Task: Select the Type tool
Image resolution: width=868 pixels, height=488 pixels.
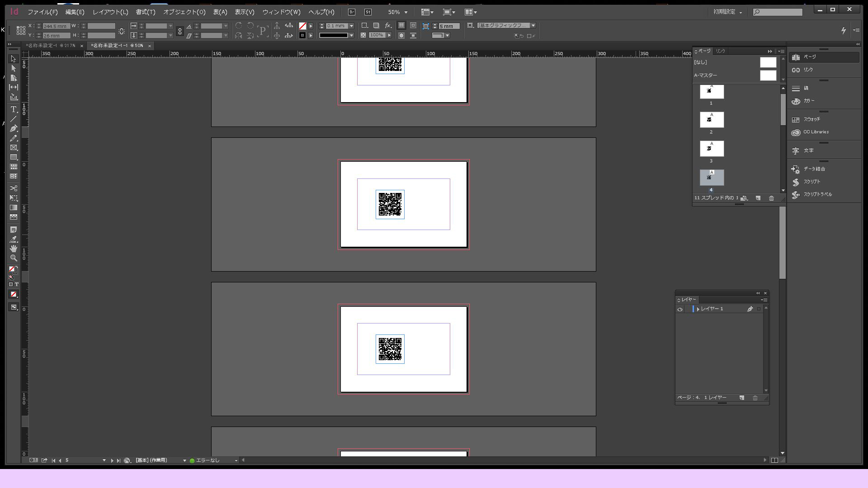Action: [x=14, y=109]
